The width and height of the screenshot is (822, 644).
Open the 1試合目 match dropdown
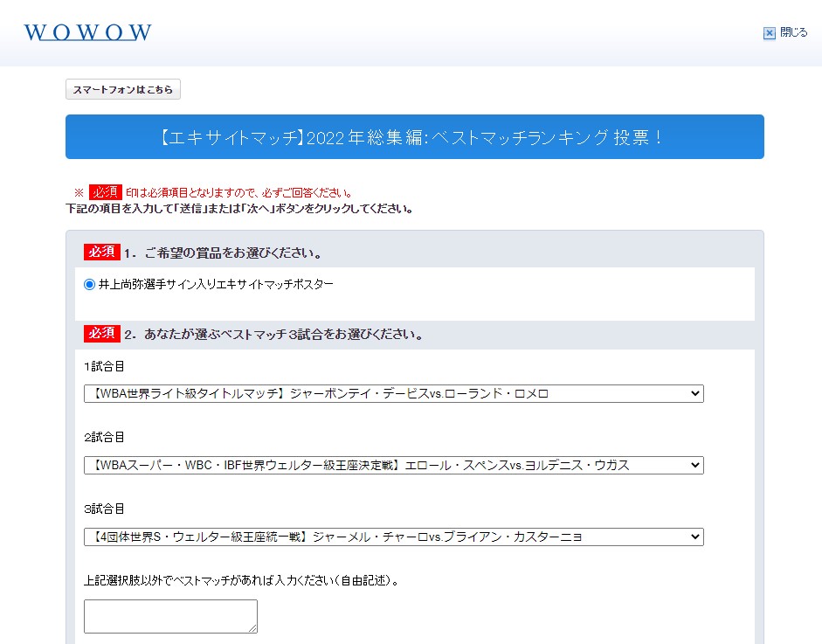393,394
